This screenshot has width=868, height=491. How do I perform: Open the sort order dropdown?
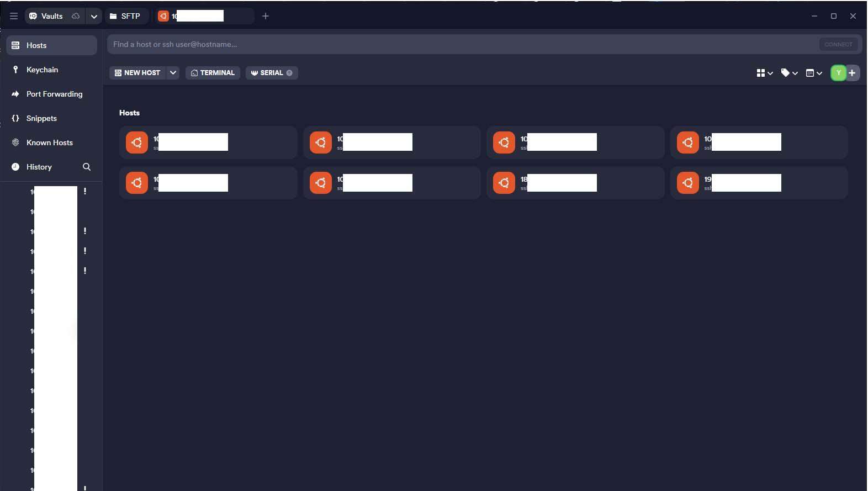(x=814, y=73)
